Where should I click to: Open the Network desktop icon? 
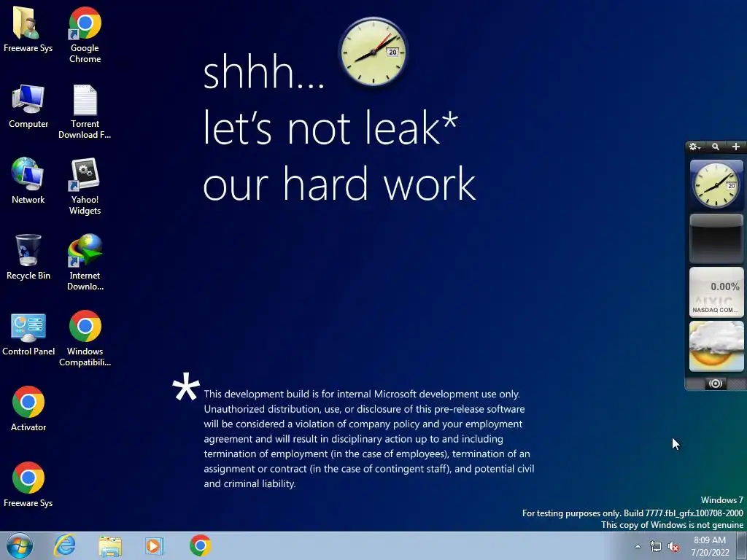(x=28, y=181)
